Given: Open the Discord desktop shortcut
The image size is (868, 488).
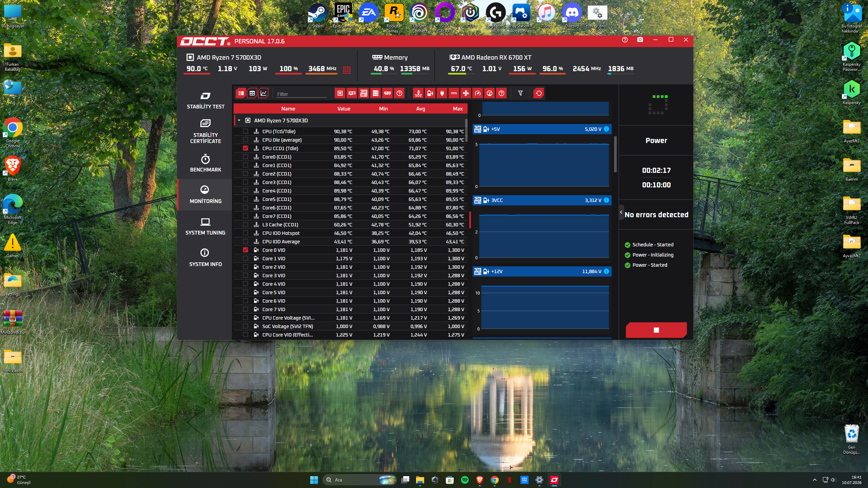Looking at the screenshot, I should point(572,16).
